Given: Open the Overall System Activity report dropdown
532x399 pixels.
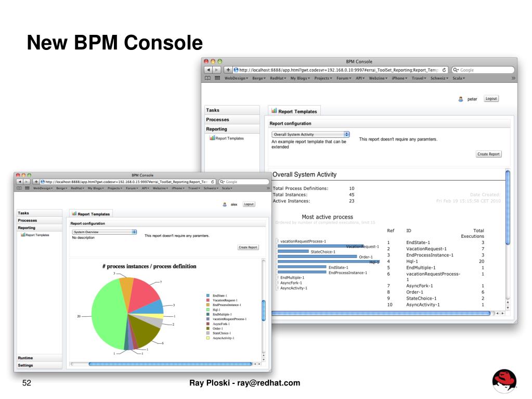Looking at the screenshot, I should (x=310, y=134).
